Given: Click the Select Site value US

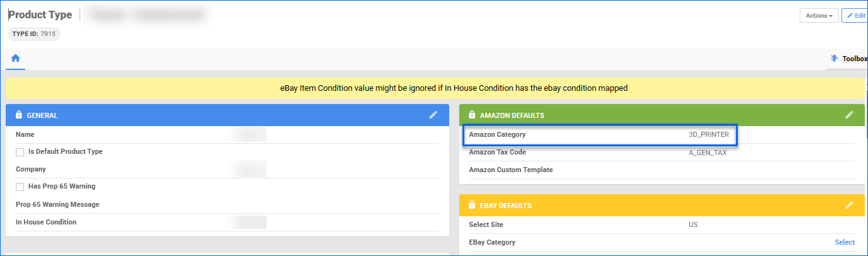Looking at the screenshot, I should coord(693,225).
